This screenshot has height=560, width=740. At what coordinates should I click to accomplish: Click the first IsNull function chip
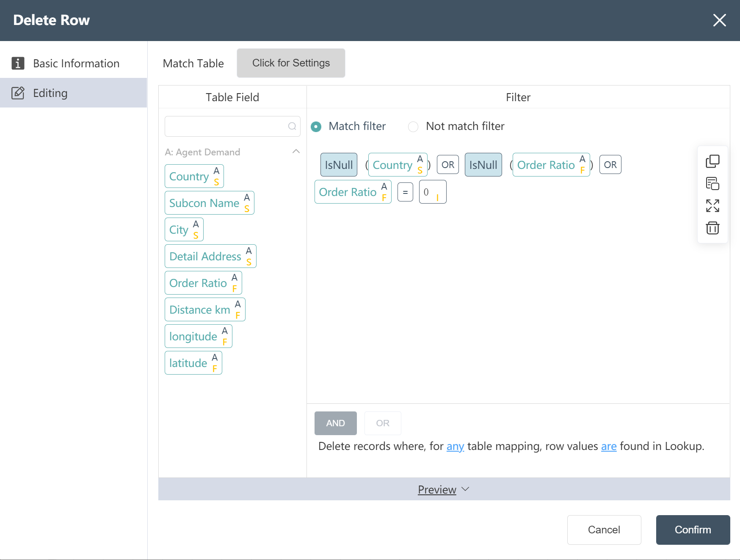339,165
